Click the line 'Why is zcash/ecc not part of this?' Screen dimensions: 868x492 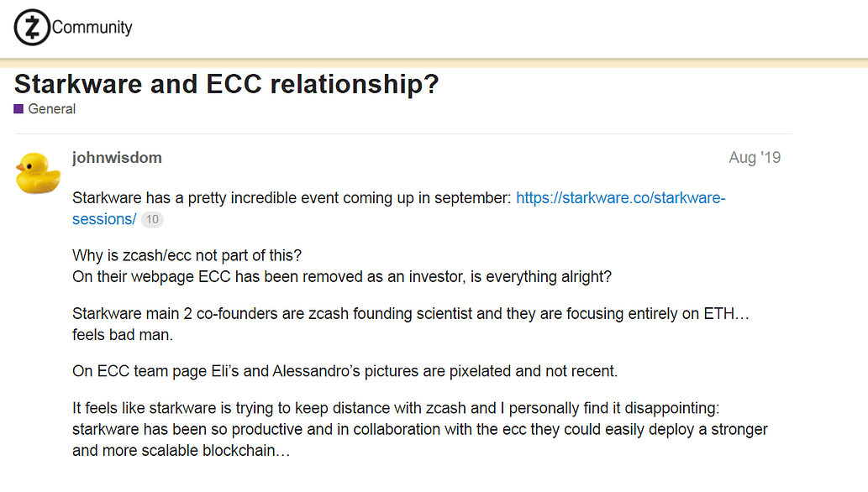click(x=188, y=255)
